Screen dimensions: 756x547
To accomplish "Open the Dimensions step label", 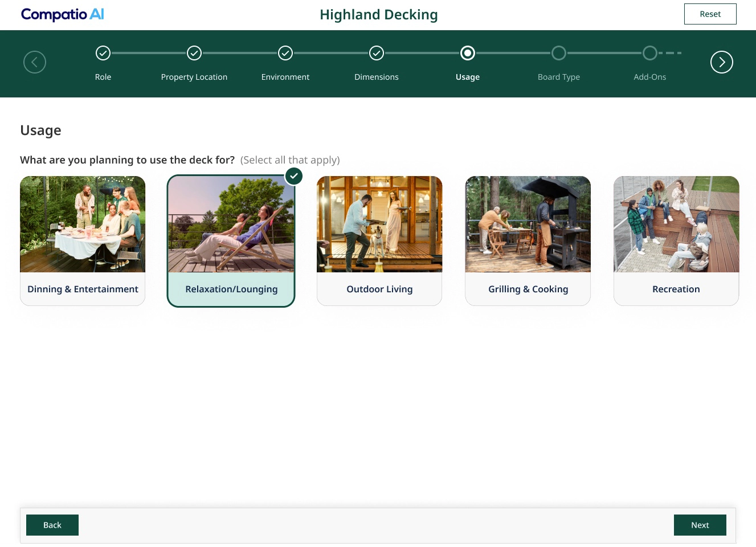I will point(377,77).
